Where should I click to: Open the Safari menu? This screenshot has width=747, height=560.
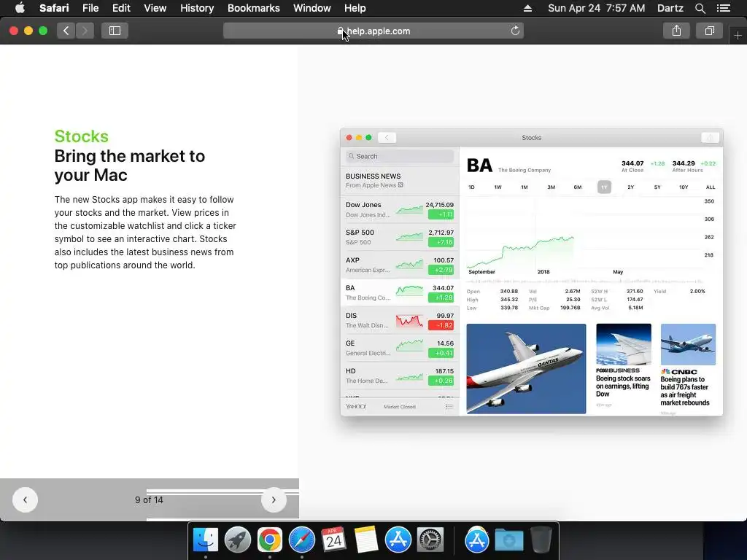54,8
